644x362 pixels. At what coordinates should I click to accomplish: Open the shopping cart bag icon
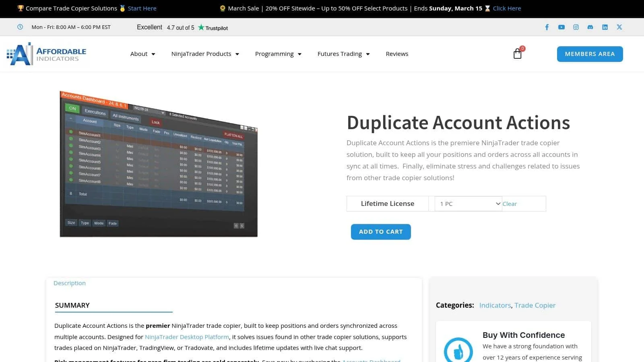tap(518, 53)
